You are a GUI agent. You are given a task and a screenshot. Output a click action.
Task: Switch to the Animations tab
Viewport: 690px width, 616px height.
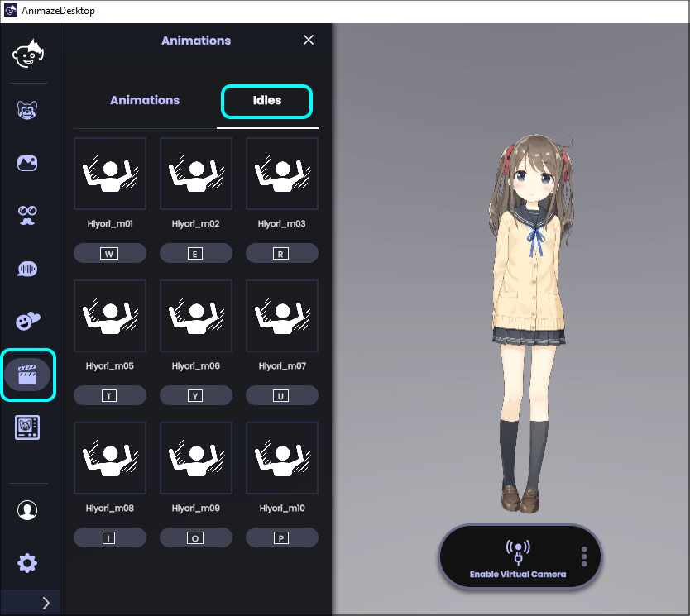[x=145, y=100]
